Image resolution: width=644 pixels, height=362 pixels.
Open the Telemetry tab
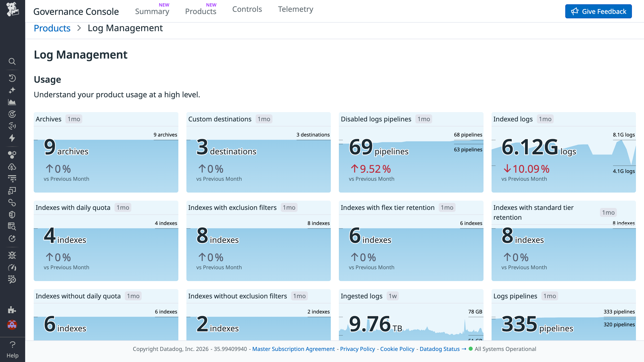pyautogui.click(x=295, y=9)
